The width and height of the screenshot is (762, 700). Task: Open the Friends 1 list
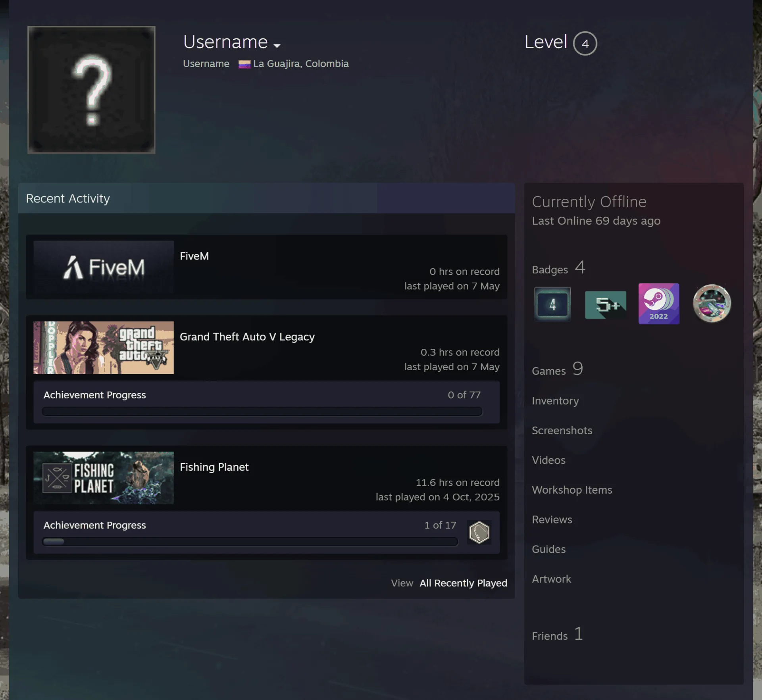pyautogui.click(x=557, y=634)
